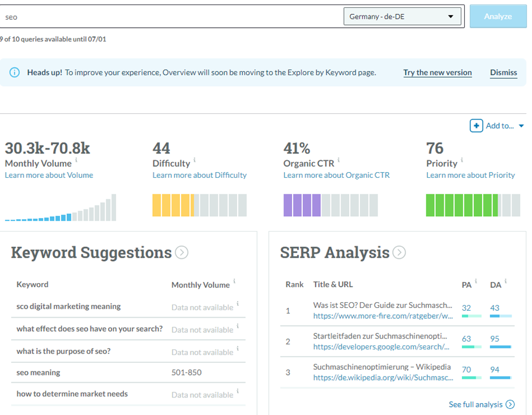Click Try the new version link
This screenshot has height=415, width=532.
[x=437, y=72]
